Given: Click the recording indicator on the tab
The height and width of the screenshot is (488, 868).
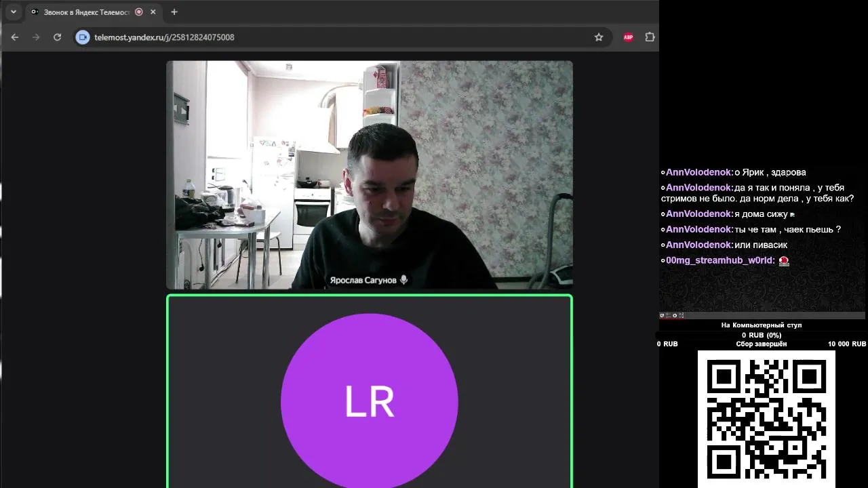Looking at the screenshot, I should tap(139, 12).
